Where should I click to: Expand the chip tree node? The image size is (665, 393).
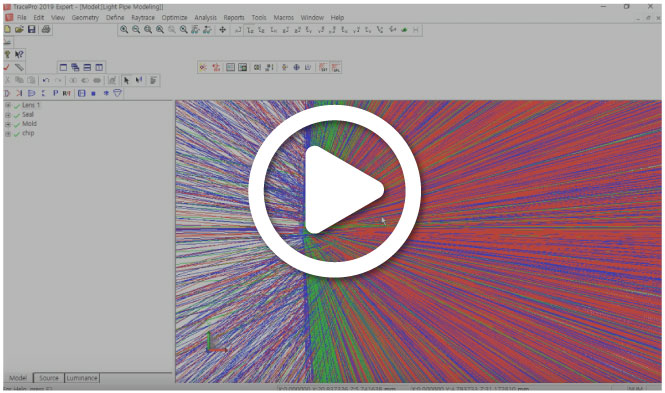point(8,134)
